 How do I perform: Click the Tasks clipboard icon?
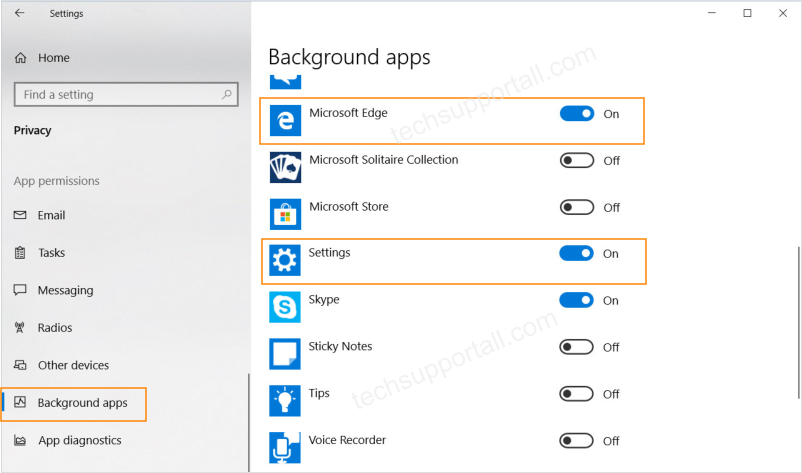coord(20,253)
